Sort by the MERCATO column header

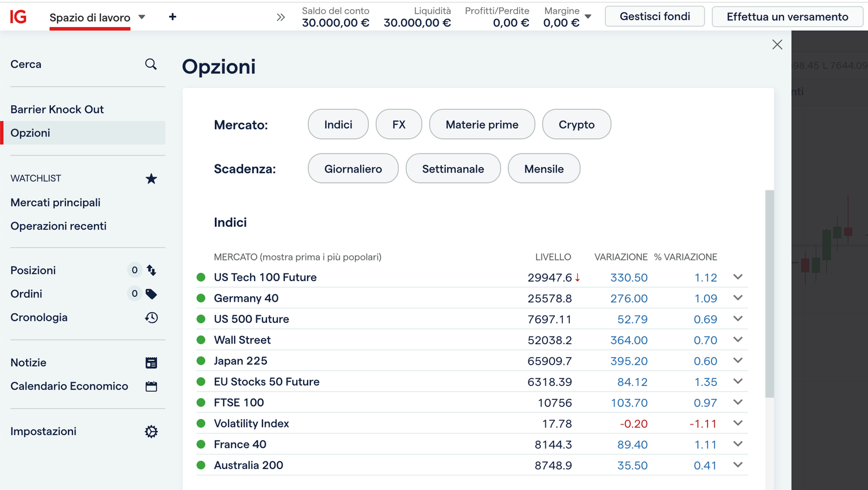(297, 257)
